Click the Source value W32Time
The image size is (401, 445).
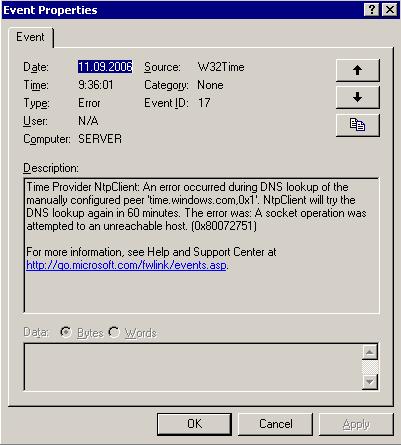[221, 67]
